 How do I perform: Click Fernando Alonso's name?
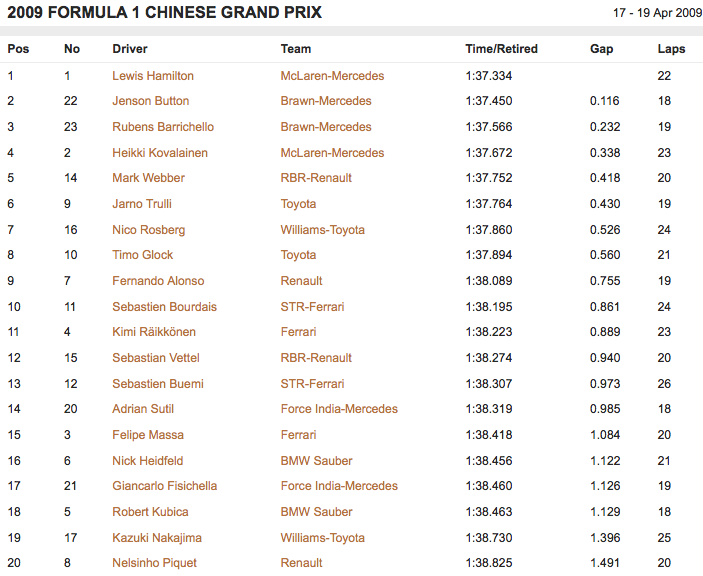(158, 281)
